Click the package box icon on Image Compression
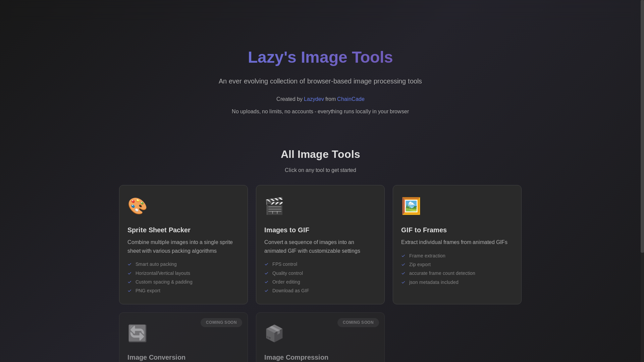The image size is (644, 362). [274, 333]
